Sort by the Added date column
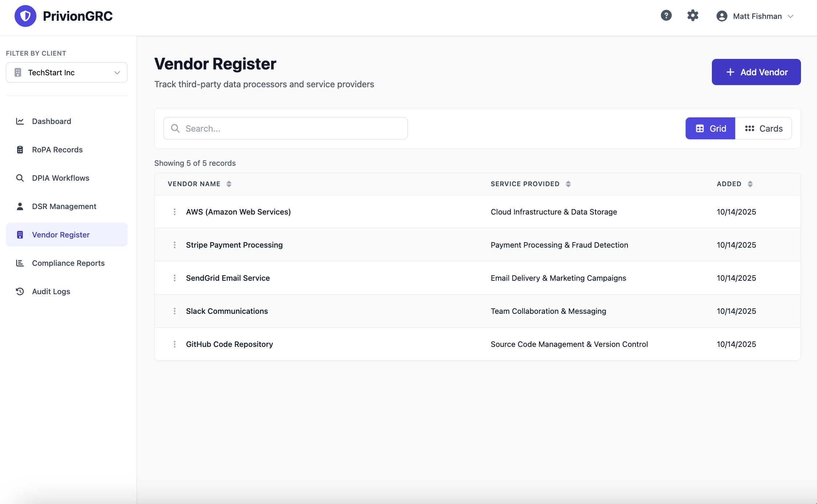Screen dimensions: 817x504 point(734,184)
